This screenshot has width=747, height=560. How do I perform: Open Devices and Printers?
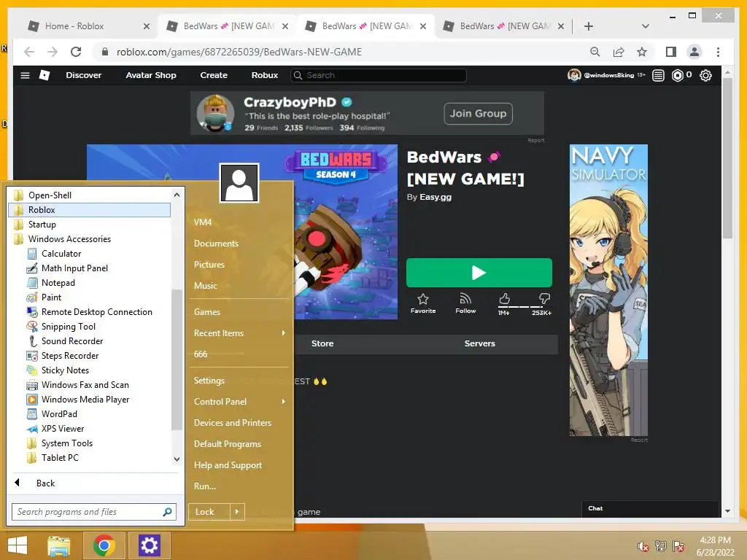233,423
